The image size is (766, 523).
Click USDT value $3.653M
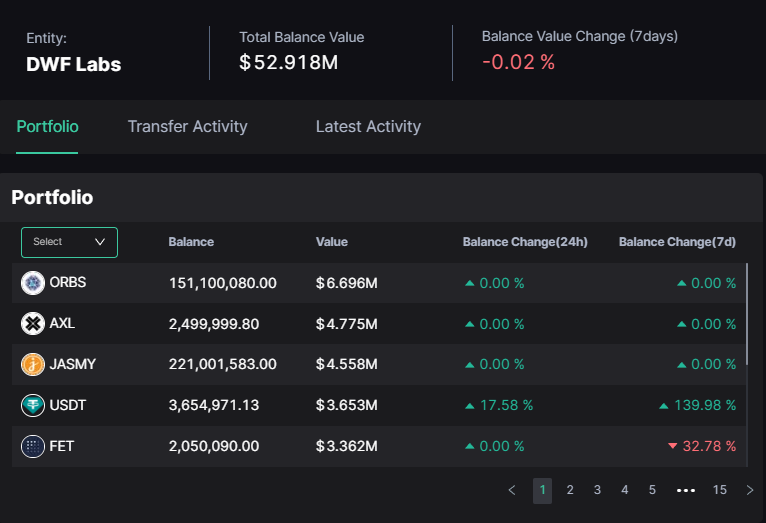[346, 405]
